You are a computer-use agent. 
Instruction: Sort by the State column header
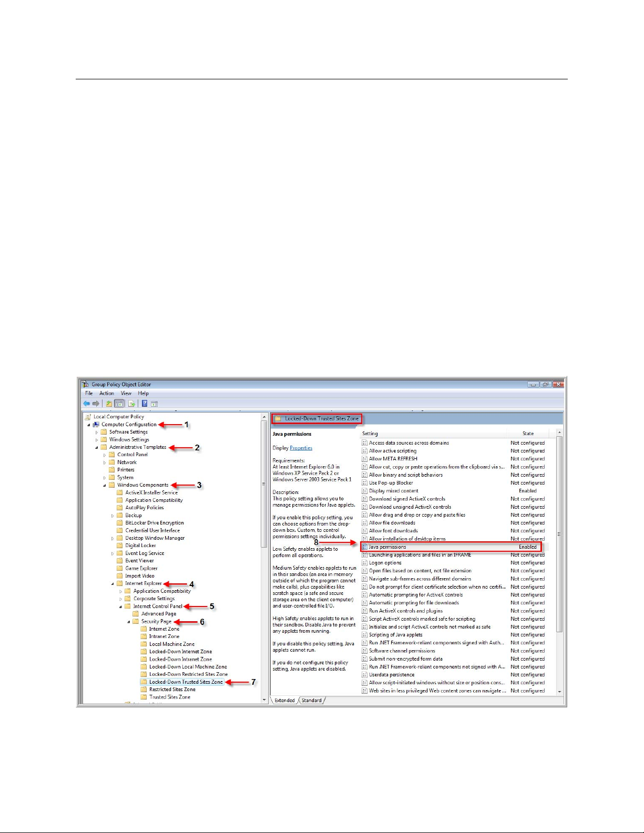point(528,434)
